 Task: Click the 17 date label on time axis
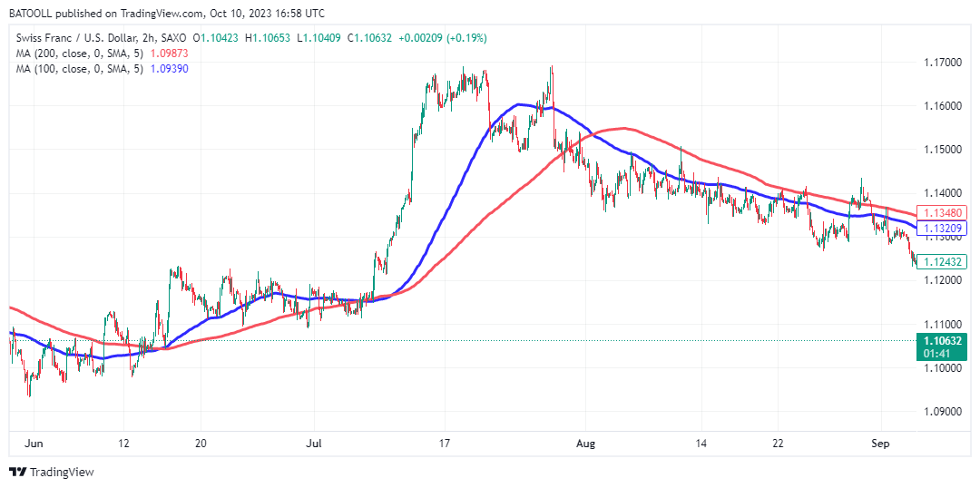click(x=444, y=444)
